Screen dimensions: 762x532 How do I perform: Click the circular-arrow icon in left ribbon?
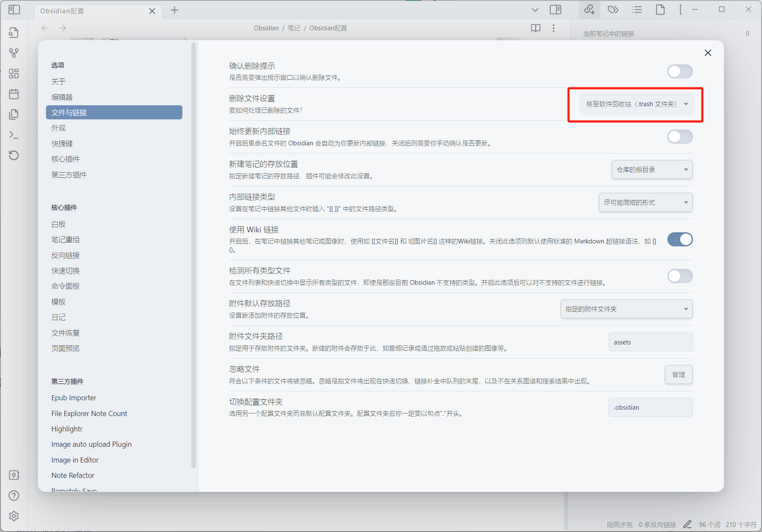point(14,155)
